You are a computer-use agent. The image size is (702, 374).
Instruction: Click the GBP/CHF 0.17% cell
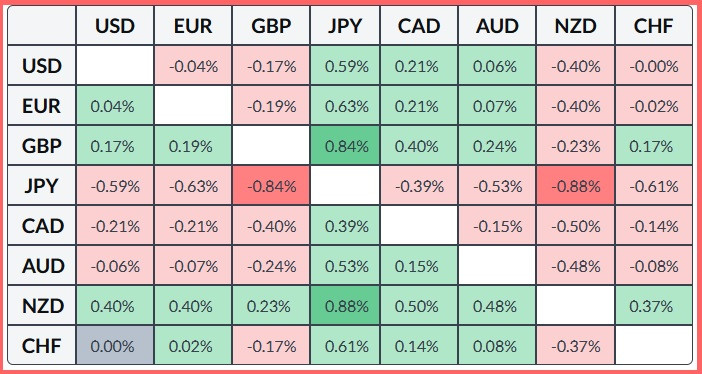coord(654,146)
